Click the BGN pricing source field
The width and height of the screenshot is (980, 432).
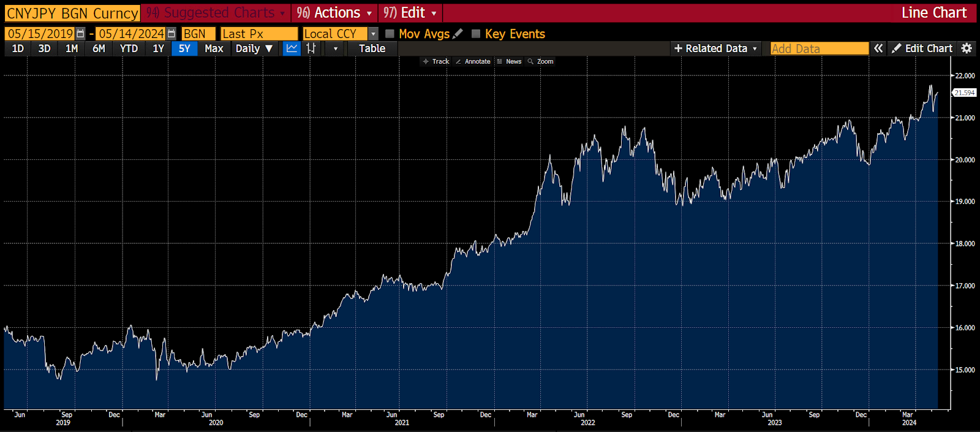[198, 34]
